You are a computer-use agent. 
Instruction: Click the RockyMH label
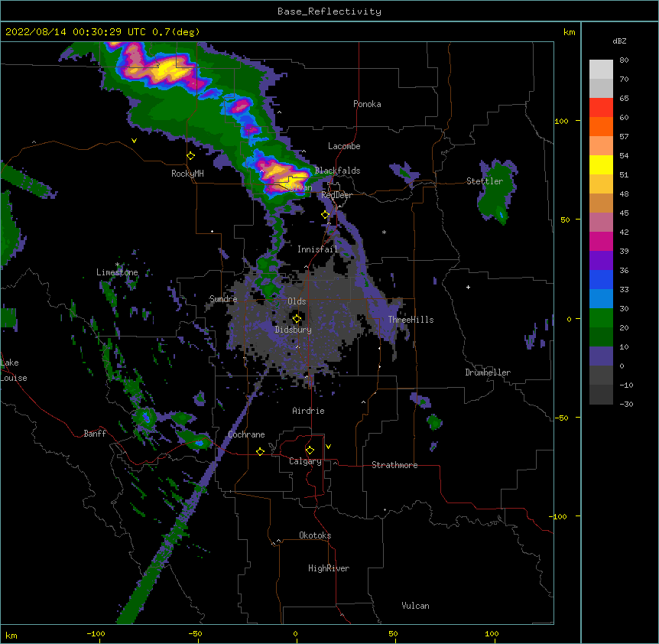click(187, 174)
